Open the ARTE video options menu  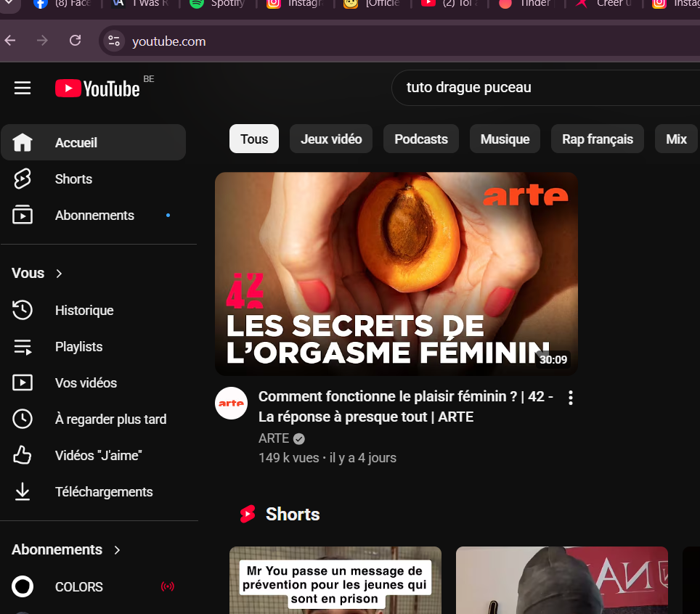[x=571, y=398]
